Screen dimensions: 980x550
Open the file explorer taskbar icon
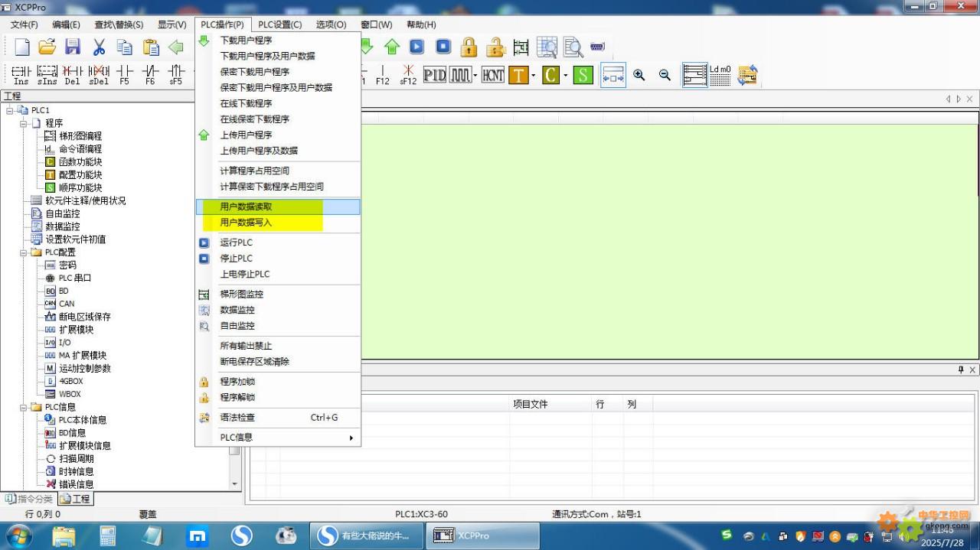point(64,535)
